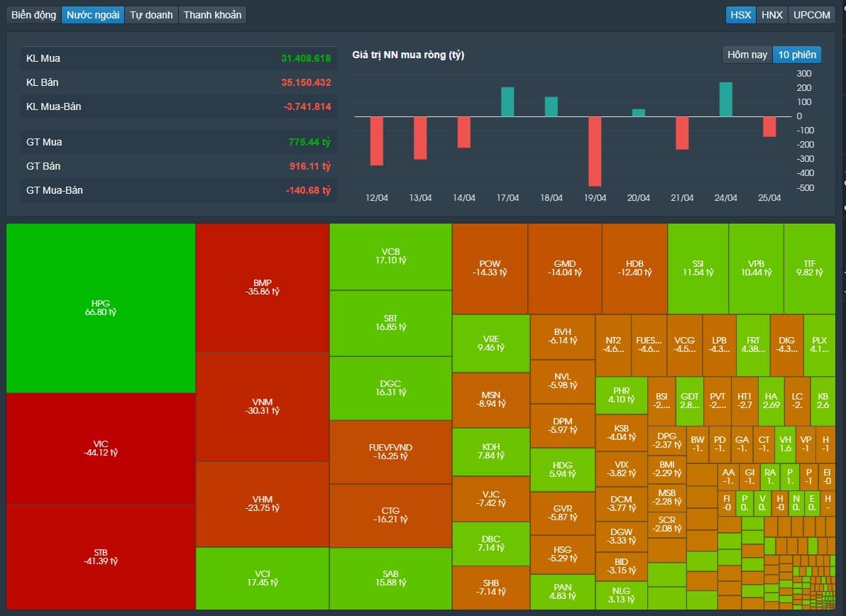Open the VPB 10.44 tỷ block
Screen dimensions: 846x616
coord(756,269)
